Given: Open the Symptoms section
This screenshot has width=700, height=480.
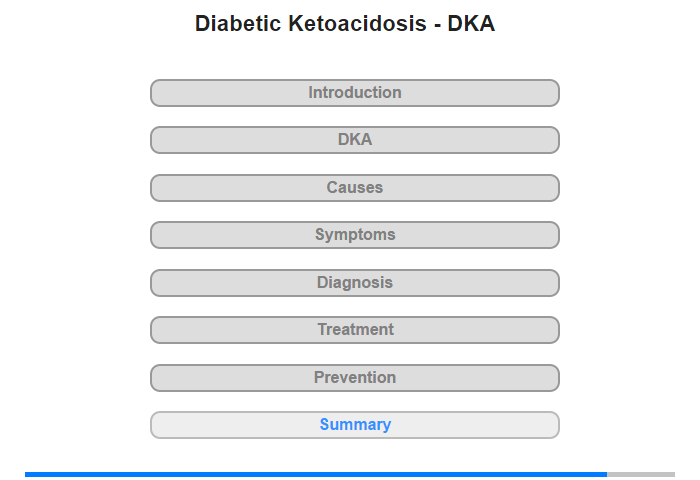Looking at the screenshot, I should coord(354,235).
